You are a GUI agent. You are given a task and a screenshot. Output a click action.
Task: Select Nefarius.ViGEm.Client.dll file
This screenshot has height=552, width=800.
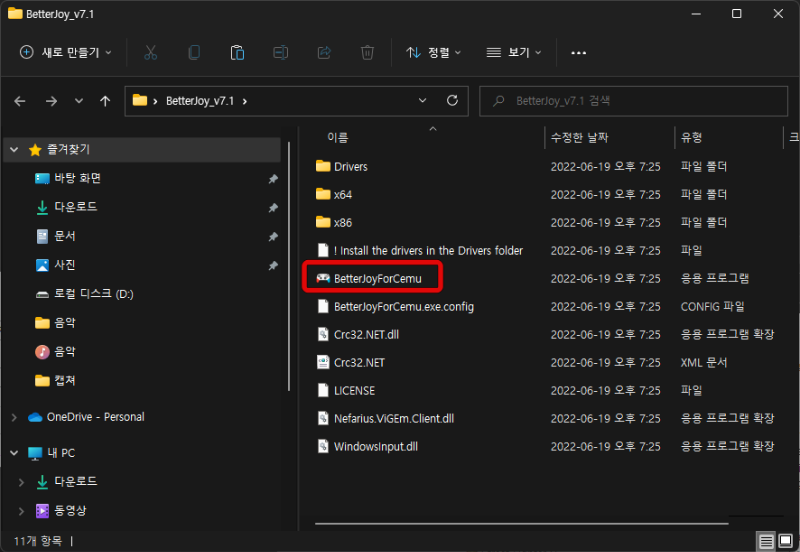coord(394,418)
